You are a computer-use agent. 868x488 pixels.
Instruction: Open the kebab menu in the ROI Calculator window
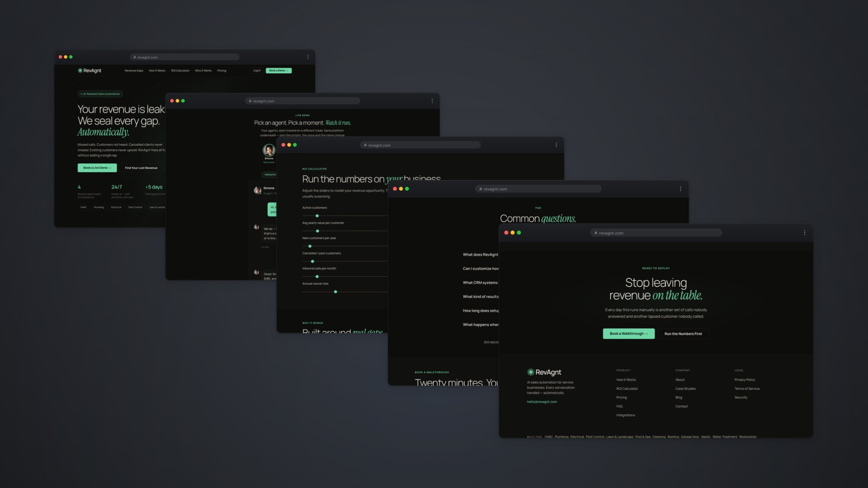[556, 145]
